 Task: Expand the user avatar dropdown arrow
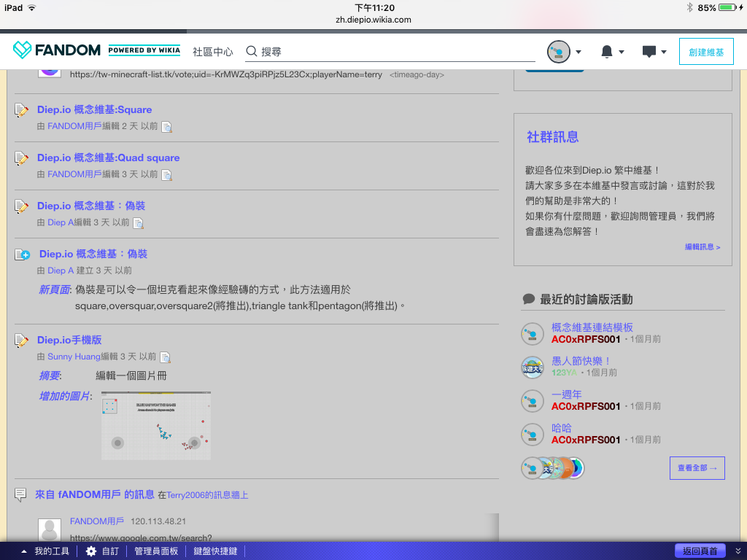pyautogui.click(x=578, y=52)
